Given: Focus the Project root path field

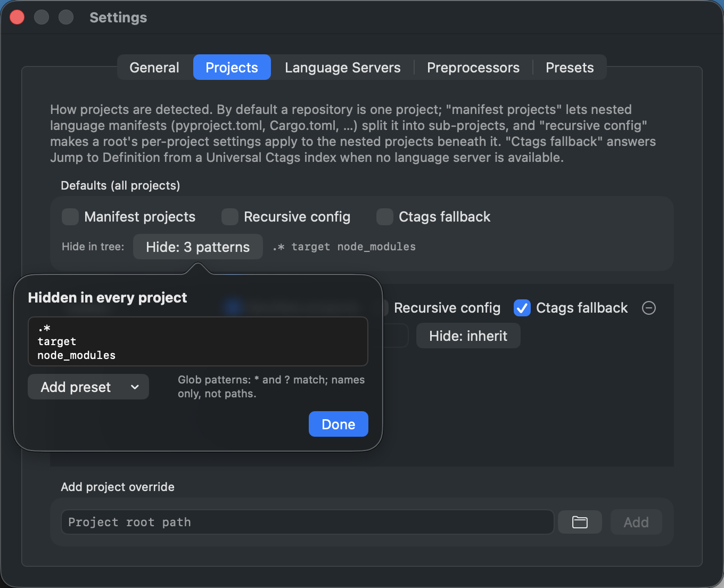Looking at the screenshot, I should (x=308, y=522).
